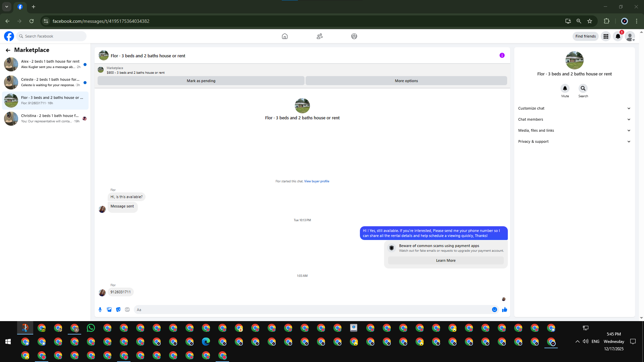This screenshot has height=362, width=644.
Task: Open the emoji picker
Action: [494, 310]
